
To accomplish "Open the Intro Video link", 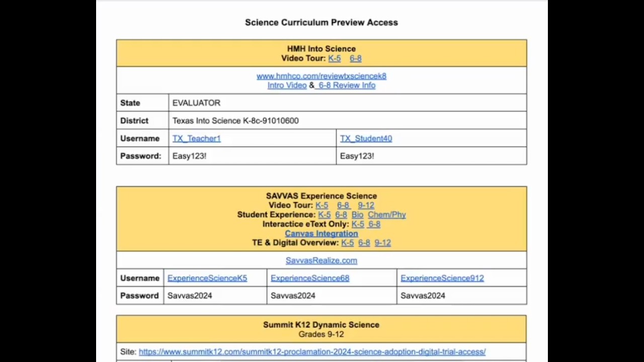I will tap(287, 85).
